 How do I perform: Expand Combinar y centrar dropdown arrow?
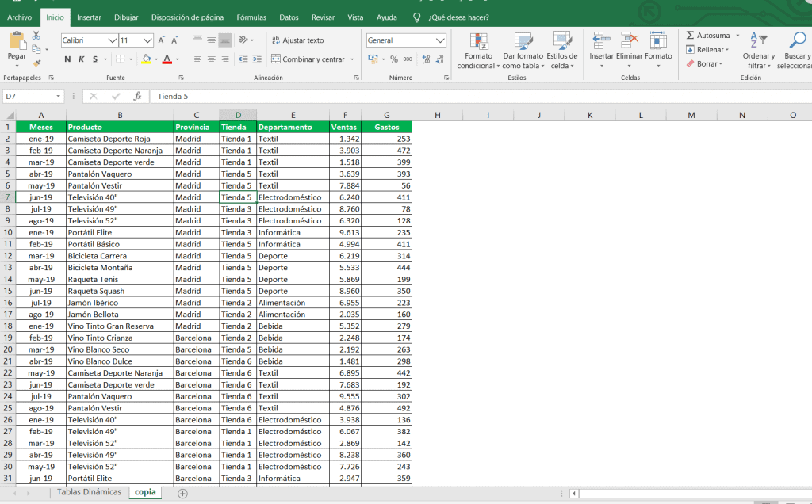click(353, 59)
